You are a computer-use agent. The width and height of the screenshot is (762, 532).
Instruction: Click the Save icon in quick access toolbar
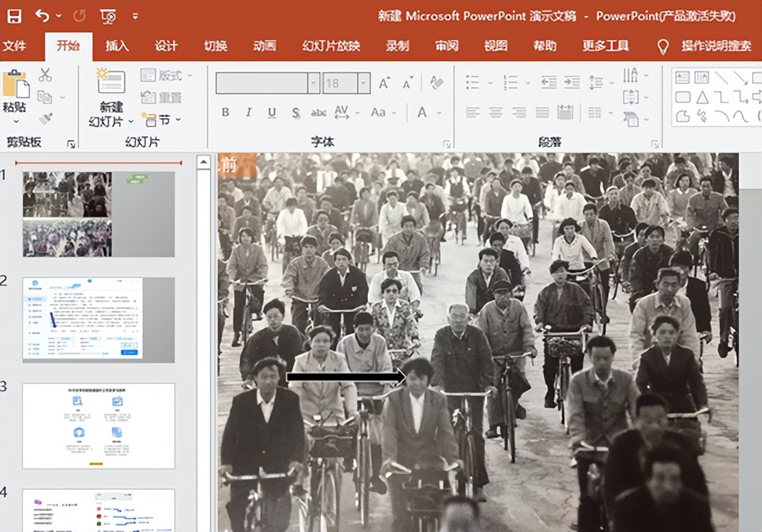(x=14, y=16)
